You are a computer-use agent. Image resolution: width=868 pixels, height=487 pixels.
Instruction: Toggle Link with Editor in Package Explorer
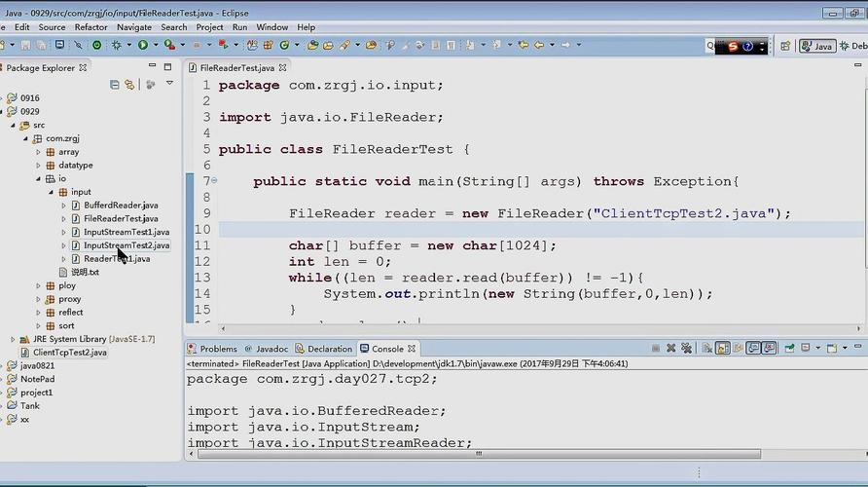coord(128,85)
